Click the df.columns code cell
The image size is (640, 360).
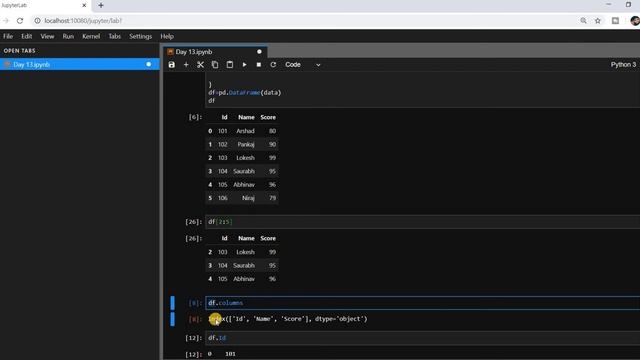pyautogui.click(x=422, y=303)
